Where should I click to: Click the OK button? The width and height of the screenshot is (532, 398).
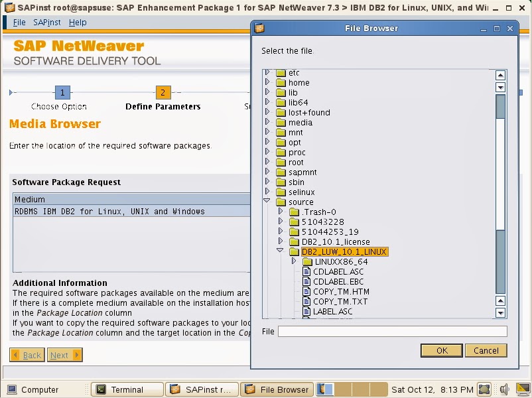point(441,350)
